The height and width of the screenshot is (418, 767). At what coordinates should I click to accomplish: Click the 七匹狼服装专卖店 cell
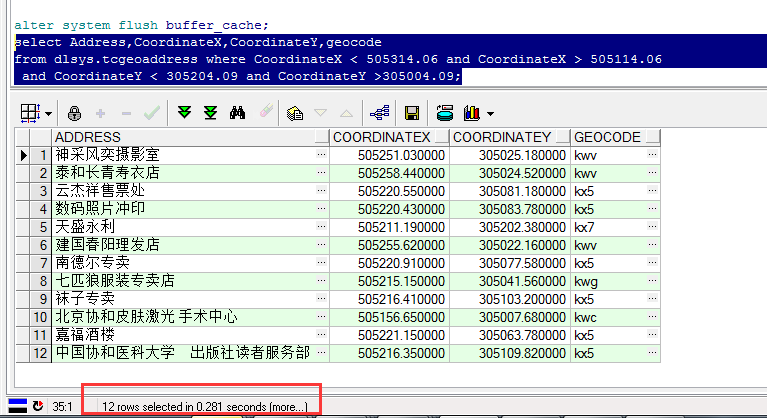tap(190, 281)
